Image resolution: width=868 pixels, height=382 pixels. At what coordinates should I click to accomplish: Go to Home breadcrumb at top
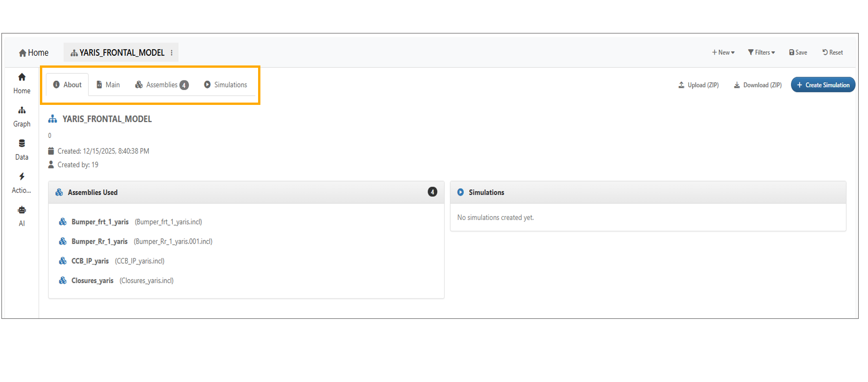pyautogui.click(x=33, y=53)
